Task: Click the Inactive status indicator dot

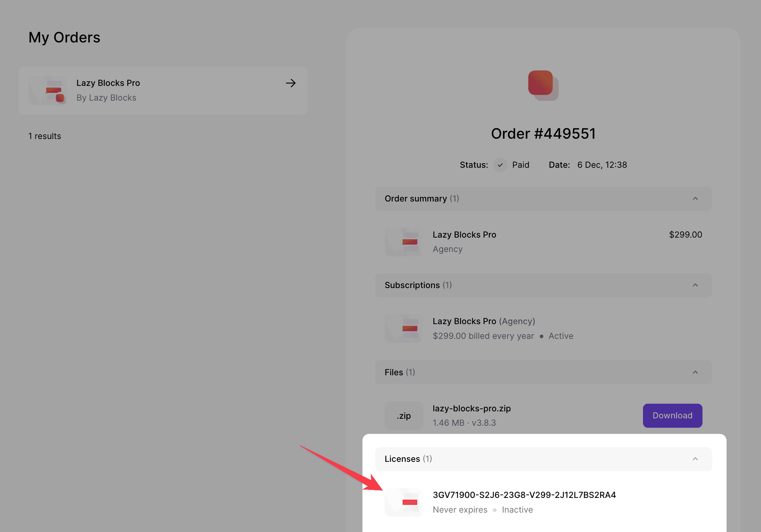Action: tap(495, 510)
